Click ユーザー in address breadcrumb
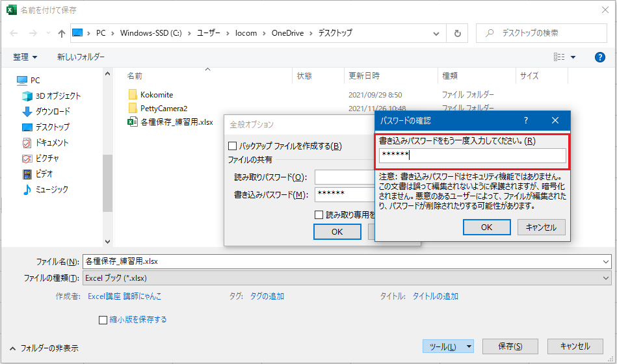The height and width of the screenshot is (364, 617). tap(209, 33)
